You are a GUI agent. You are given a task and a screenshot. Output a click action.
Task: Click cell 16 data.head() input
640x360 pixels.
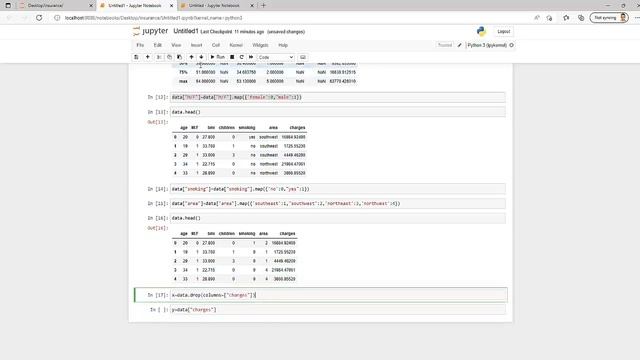(338, 218)
